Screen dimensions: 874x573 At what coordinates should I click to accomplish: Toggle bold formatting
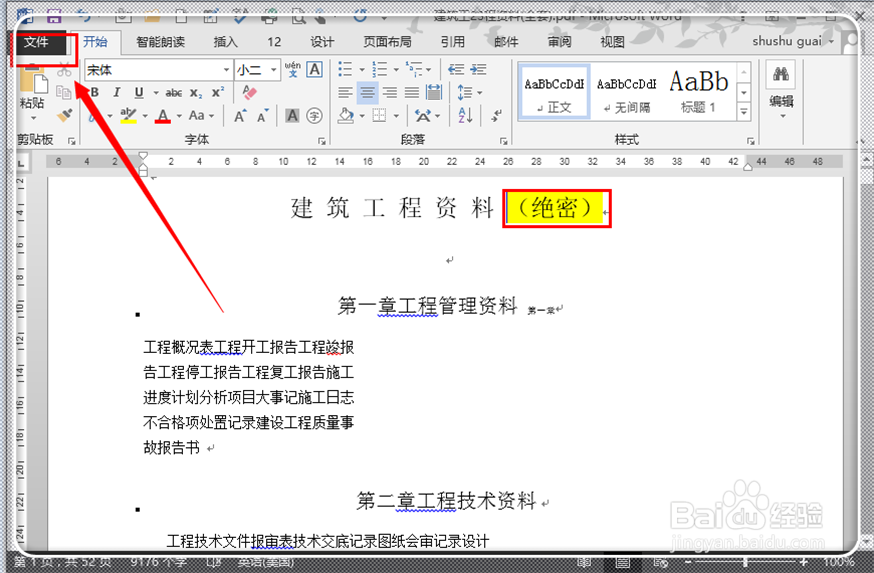pos(95,93)
